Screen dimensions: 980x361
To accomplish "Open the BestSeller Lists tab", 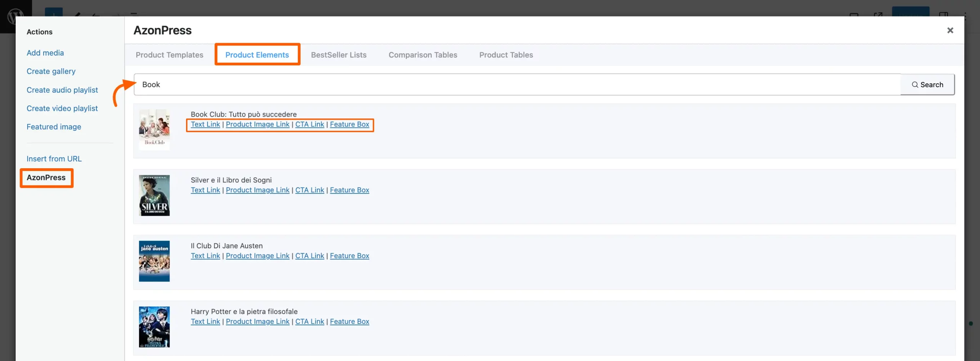I will coord(338,55).
